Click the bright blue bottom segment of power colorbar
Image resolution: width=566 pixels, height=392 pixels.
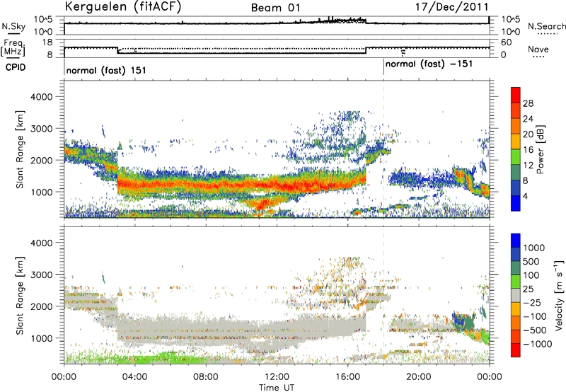coord(516,203)
